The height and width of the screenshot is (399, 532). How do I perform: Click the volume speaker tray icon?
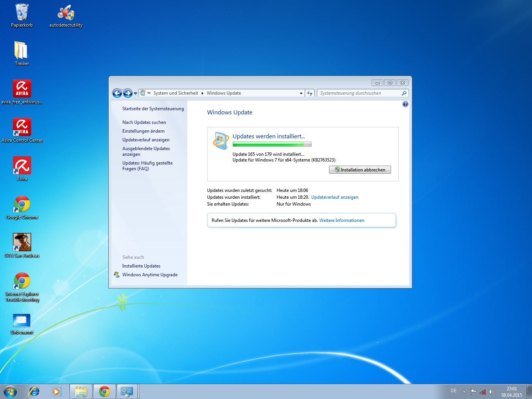(x=492, y=392)
